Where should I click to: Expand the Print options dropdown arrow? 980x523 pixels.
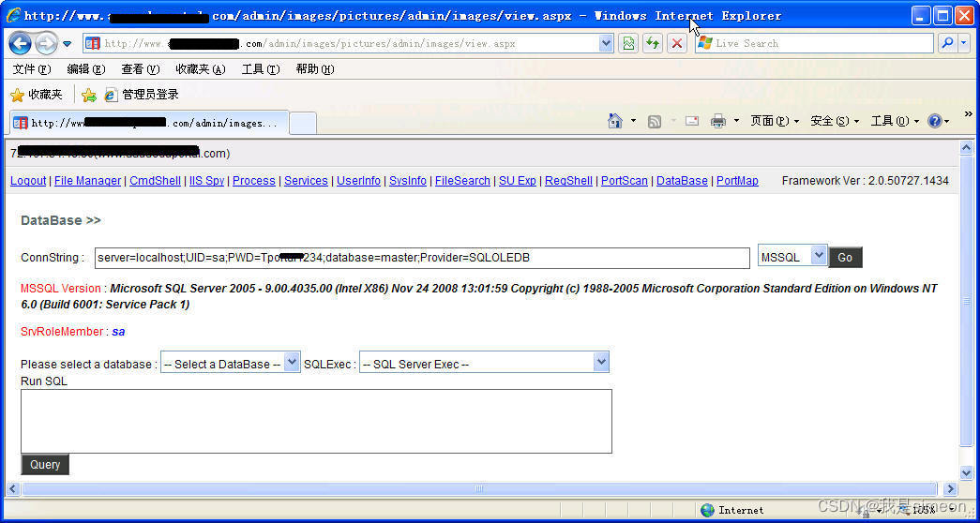tap(736, 121)
